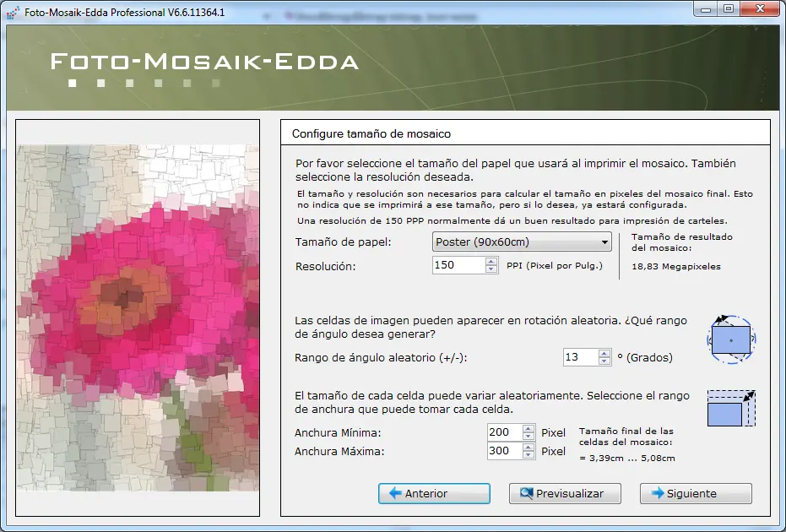Click the cell size variation illustration icon
786x532 pixels.
pos(731,409)
